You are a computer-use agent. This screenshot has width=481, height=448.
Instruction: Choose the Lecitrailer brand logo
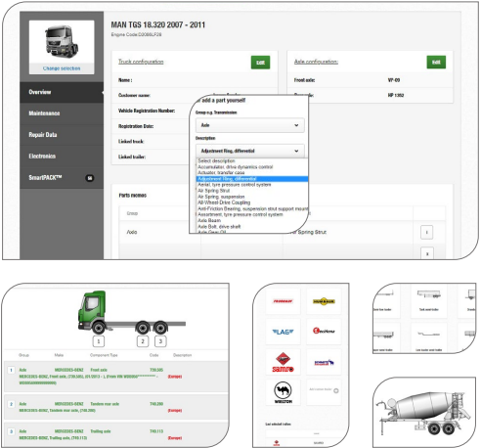[324, 332]
